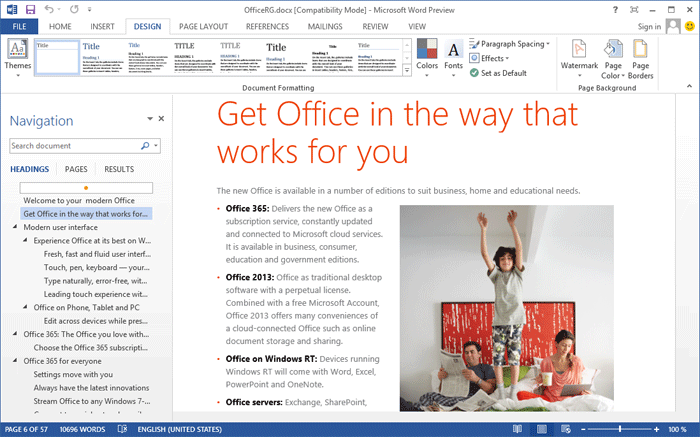This screenshot has height=437, width=700.
Task: Switch to the MAILINGS tab
Action: 325,26
